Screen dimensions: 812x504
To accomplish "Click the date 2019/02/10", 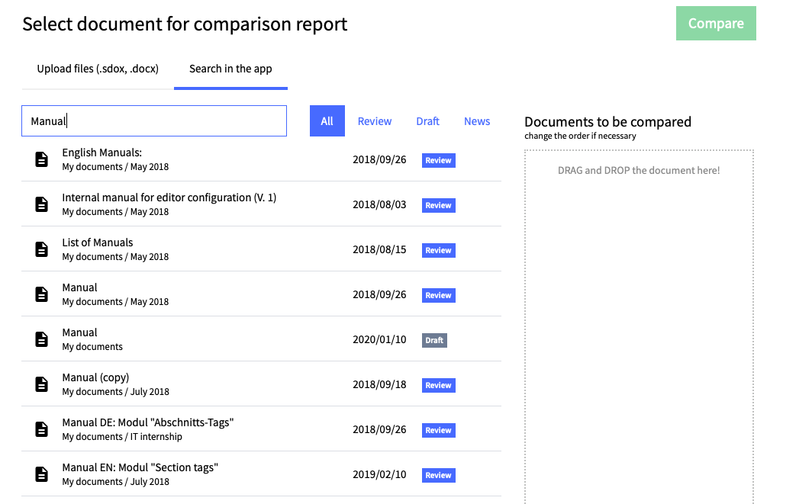I will point(379,474).
